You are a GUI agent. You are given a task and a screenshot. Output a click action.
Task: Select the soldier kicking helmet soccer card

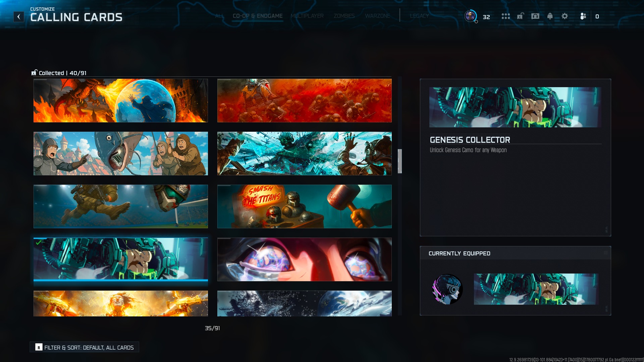(121, 206)
